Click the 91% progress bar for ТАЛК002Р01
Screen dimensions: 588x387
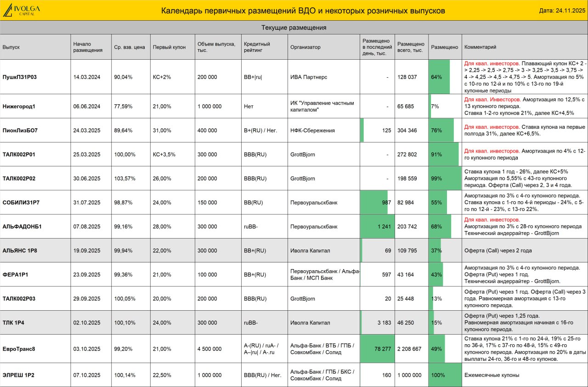tap(444, 154)
